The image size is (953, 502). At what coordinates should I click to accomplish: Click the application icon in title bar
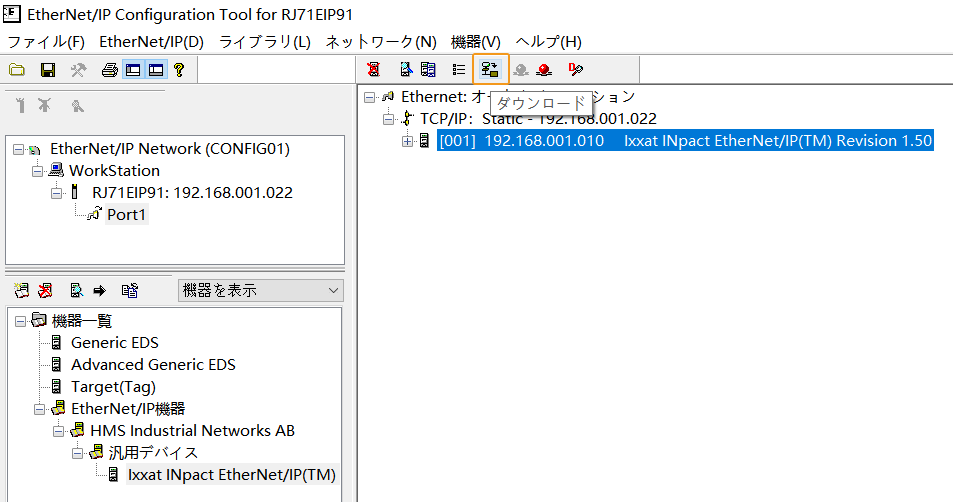click(x=12, y=13)
